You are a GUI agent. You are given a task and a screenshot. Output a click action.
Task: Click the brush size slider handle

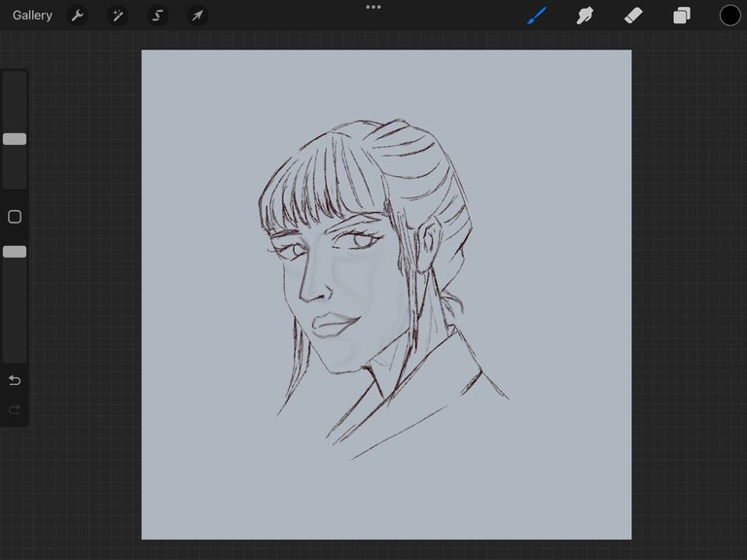[x=15, y=139]
